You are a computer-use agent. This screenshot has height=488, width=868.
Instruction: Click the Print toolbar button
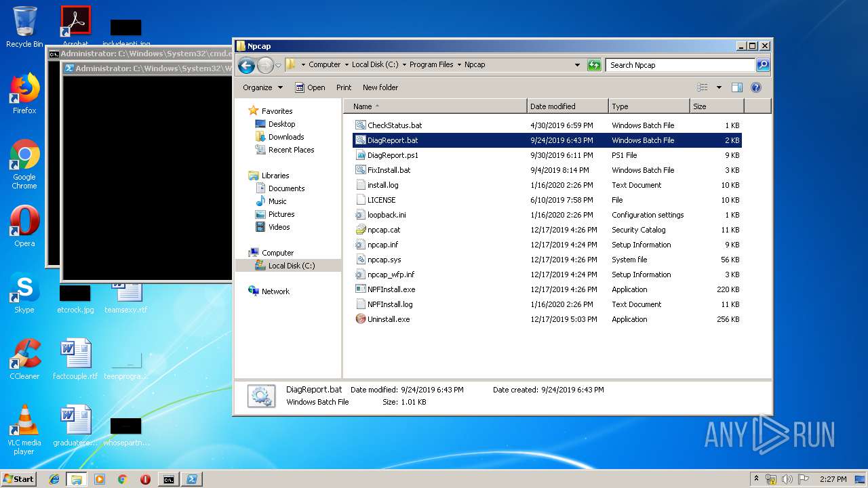(x=344, y=87)
